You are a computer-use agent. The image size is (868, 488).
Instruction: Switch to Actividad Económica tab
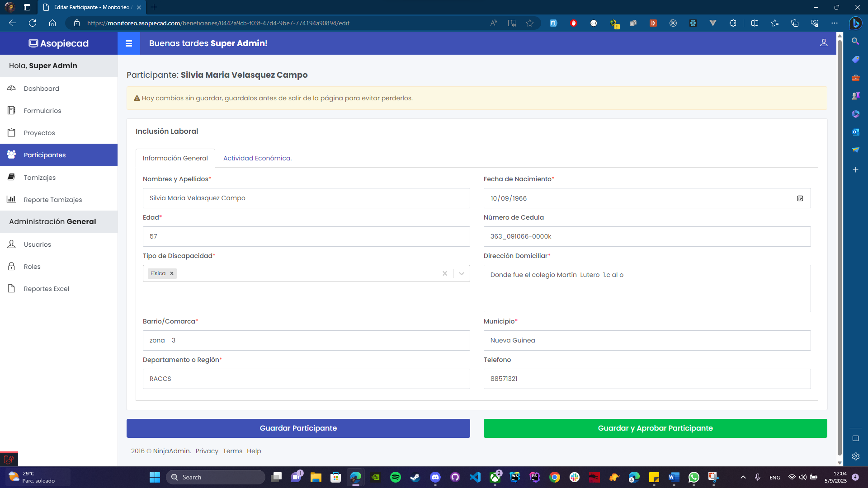coord(257,158)
